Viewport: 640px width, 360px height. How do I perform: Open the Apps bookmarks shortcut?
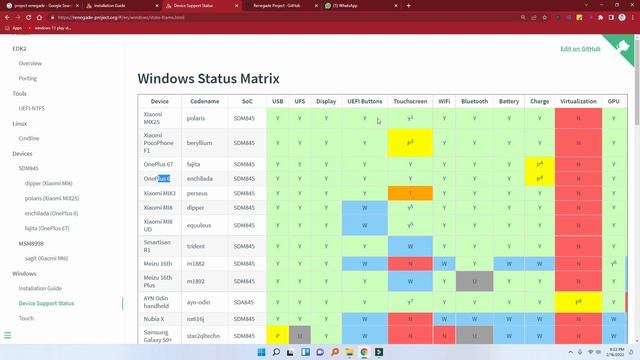click(x=14, y=28)
